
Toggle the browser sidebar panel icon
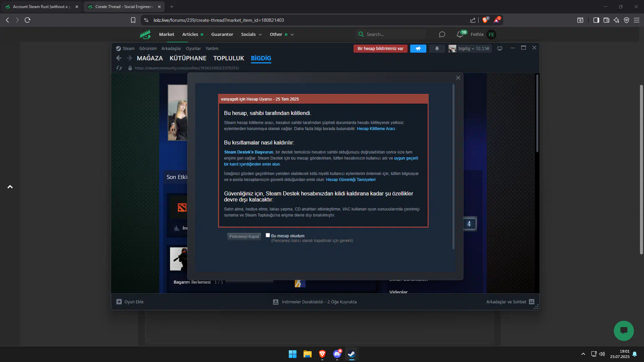click(596, 20)
